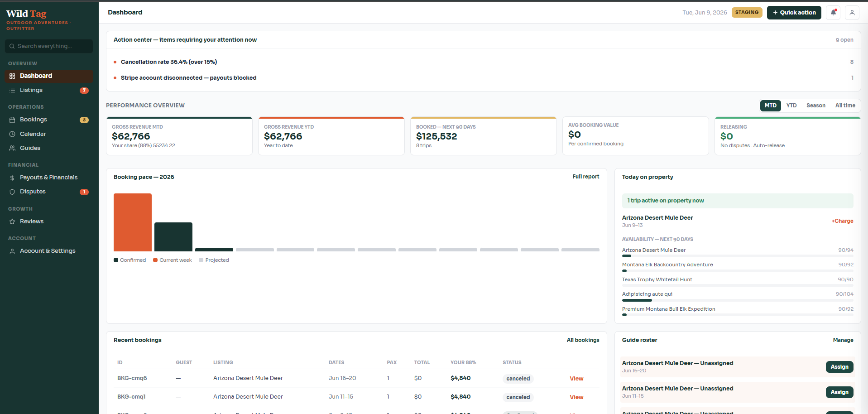This screenshot has width=868, height=414.
Task: Open Payouts & Financials page
Action: (x=49, y=178)
